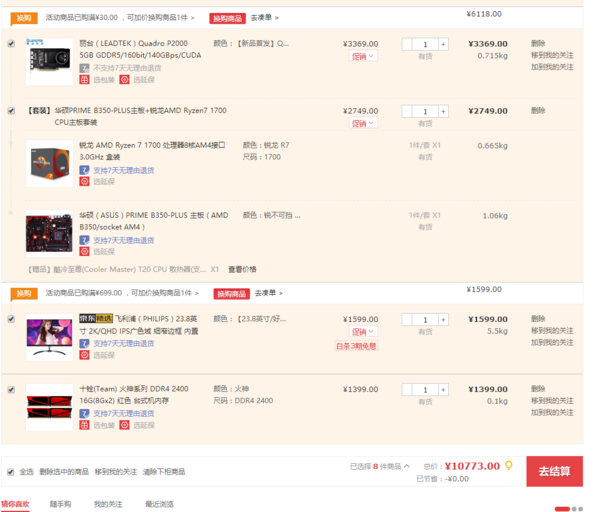Open the Team red memory sticks thumbnail
This screenshot has height=512, width=600.
pos(49,407)
